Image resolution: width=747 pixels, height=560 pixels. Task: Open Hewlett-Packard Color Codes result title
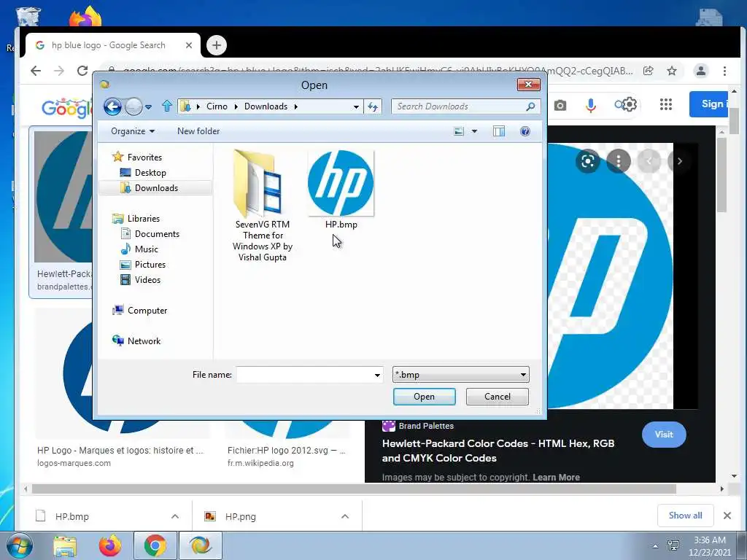coord(498,451)
